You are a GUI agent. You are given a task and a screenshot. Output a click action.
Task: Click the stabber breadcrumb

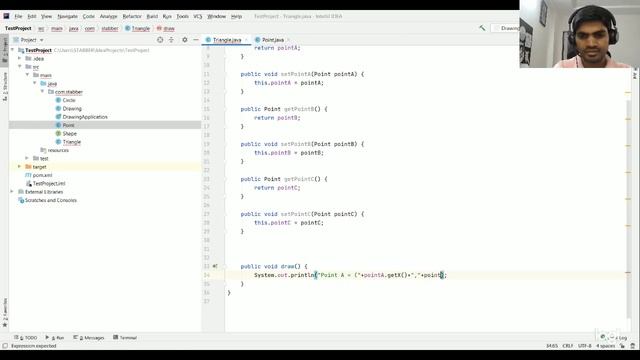tap(110, 29)
